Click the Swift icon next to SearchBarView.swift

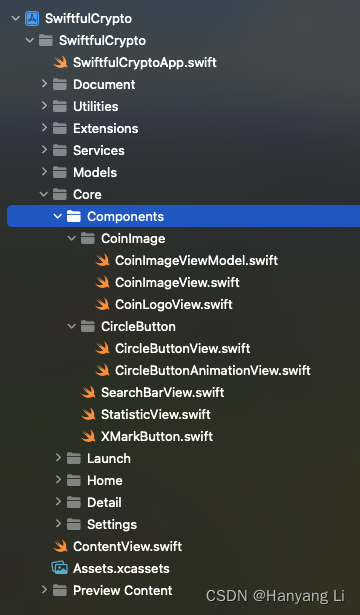[88, 392]
